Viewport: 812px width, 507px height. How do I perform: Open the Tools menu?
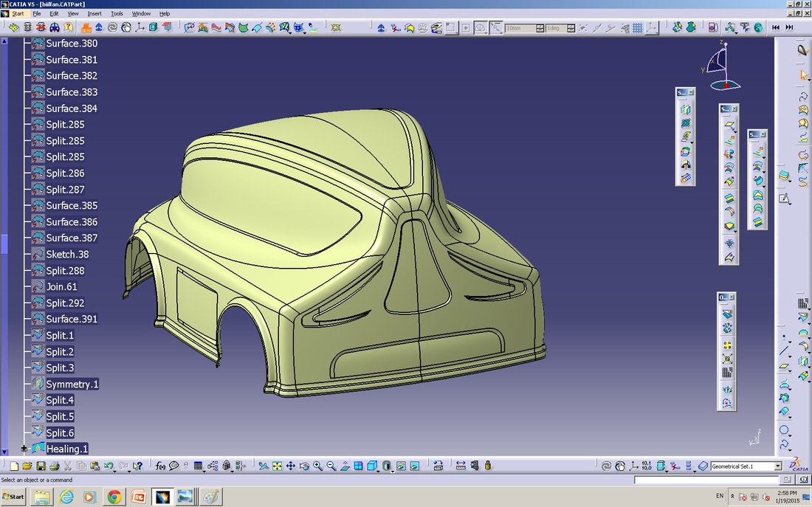(116, 13)
